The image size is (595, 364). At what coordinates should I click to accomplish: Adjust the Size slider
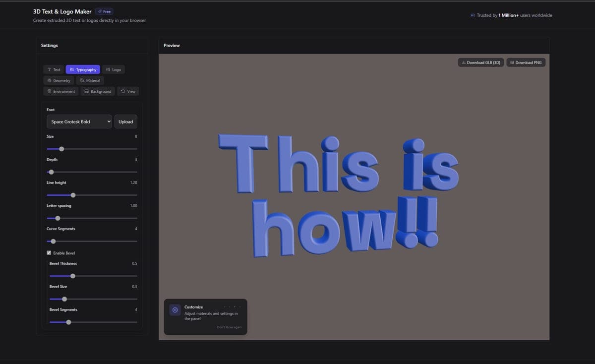92,149
